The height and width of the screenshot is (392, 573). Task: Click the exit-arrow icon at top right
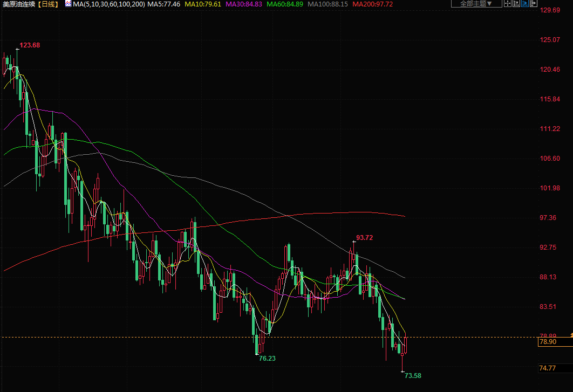tap(534, 4)
